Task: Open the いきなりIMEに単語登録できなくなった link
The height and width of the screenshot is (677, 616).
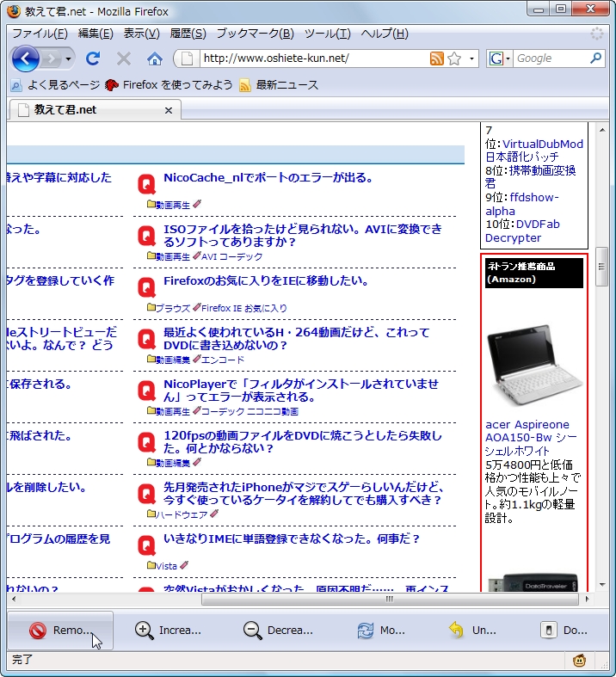Action: pos(292,539)
